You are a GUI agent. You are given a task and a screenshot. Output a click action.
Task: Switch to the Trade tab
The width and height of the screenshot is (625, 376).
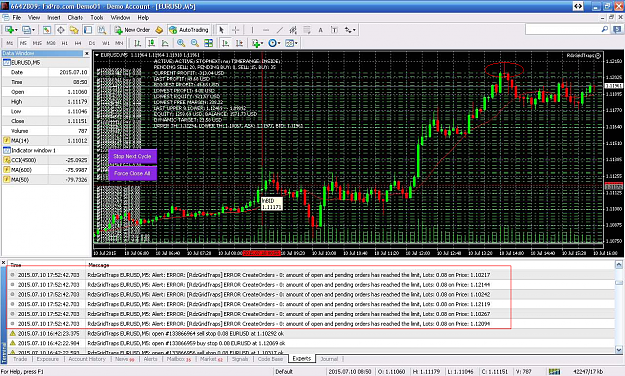pyautogui.click(x=20, y=359)
